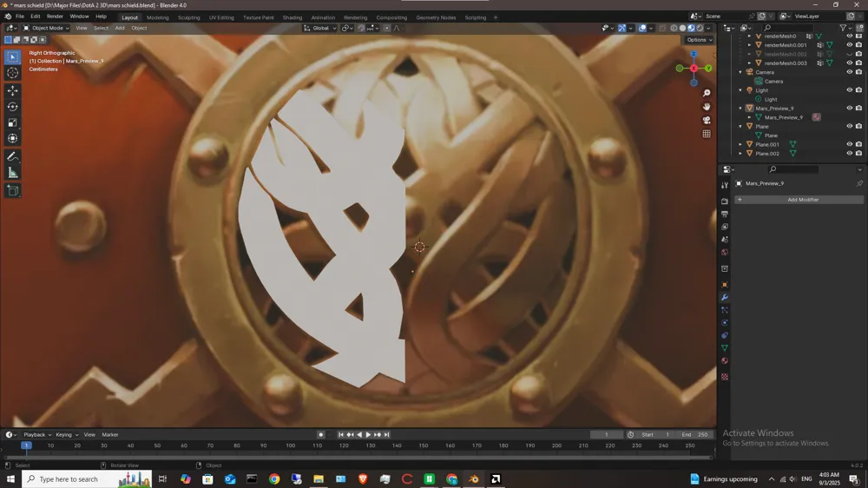Open the Render menu
Image resolution: width=868 pixels, height=488 pixels.
[x=55, y=16]
